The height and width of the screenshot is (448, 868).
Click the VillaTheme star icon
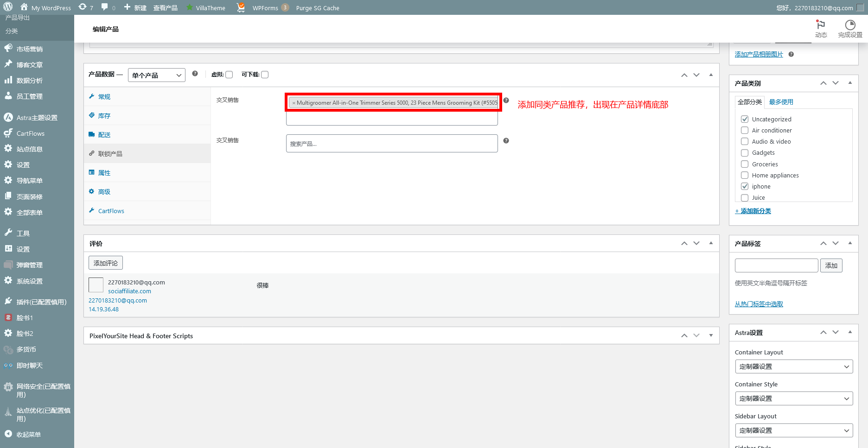pos(190,7)
